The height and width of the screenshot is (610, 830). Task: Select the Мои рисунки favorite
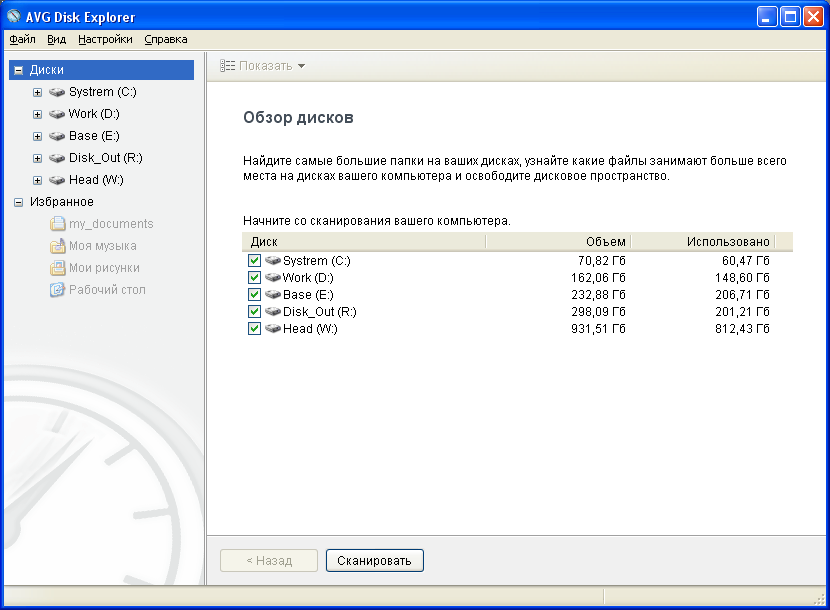[104, 268]
